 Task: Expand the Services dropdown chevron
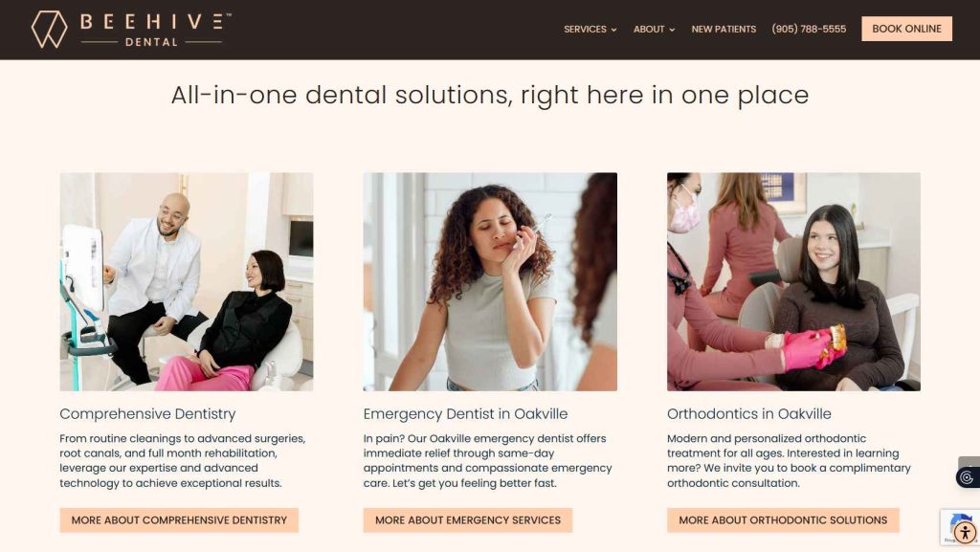tap(613, 30)
